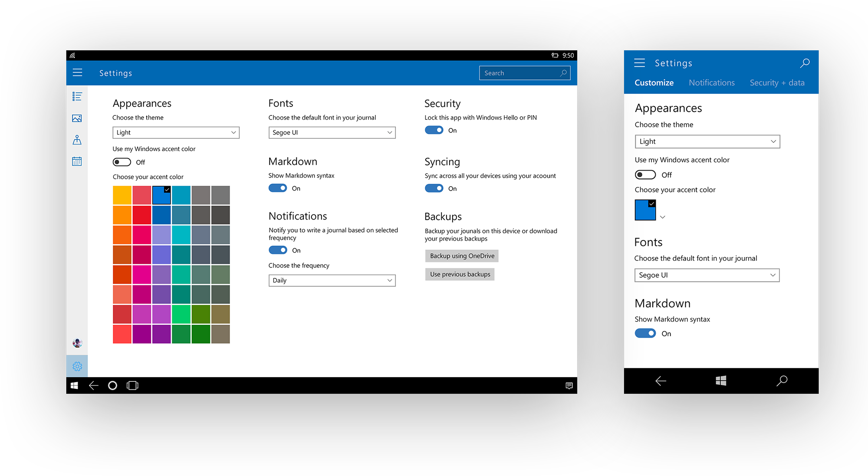
Task: Turn on Windows accent color toggle on tablet
Action: pos(122,162)
